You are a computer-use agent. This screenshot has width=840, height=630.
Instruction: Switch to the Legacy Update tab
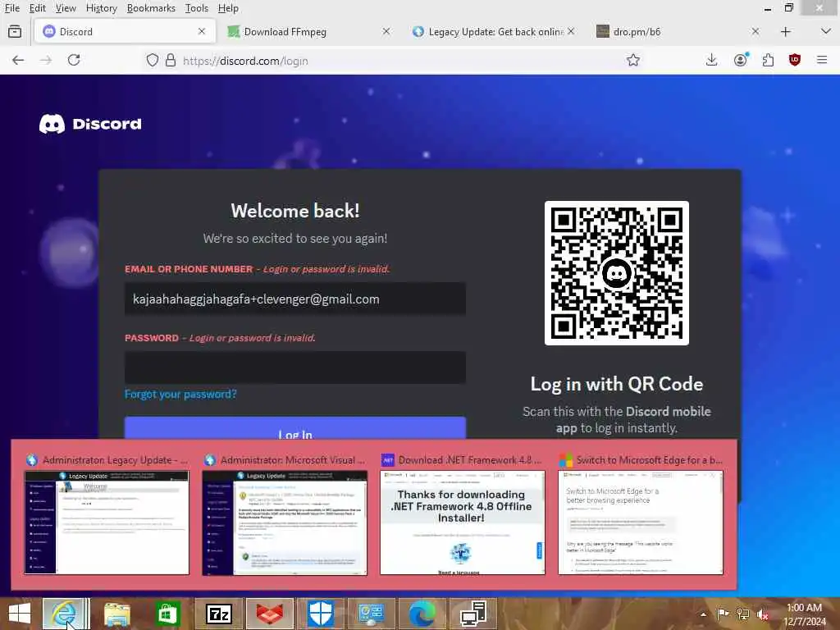[x=493, y=32]
